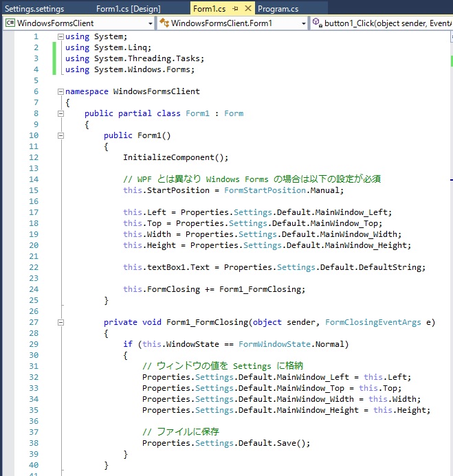This screenshot has height=476, width=453.
Task: Click the Settings comment on line 31
Action: tap(223, 366)
